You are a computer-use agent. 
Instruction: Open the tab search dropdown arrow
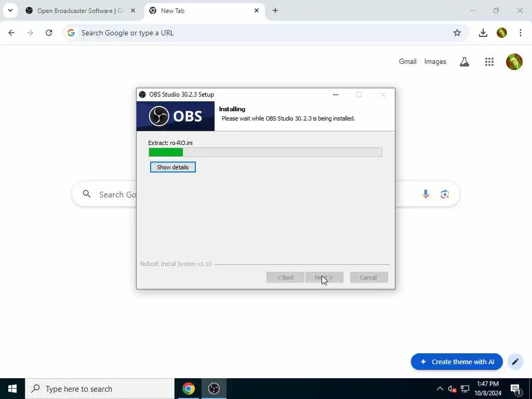(x=10, y=10)
